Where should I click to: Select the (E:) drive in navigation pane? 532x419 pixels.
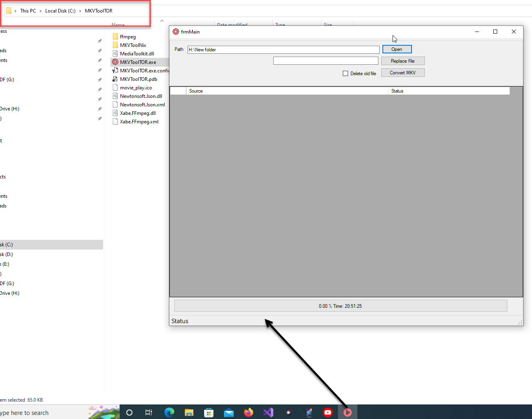click(x=51, y=264)
